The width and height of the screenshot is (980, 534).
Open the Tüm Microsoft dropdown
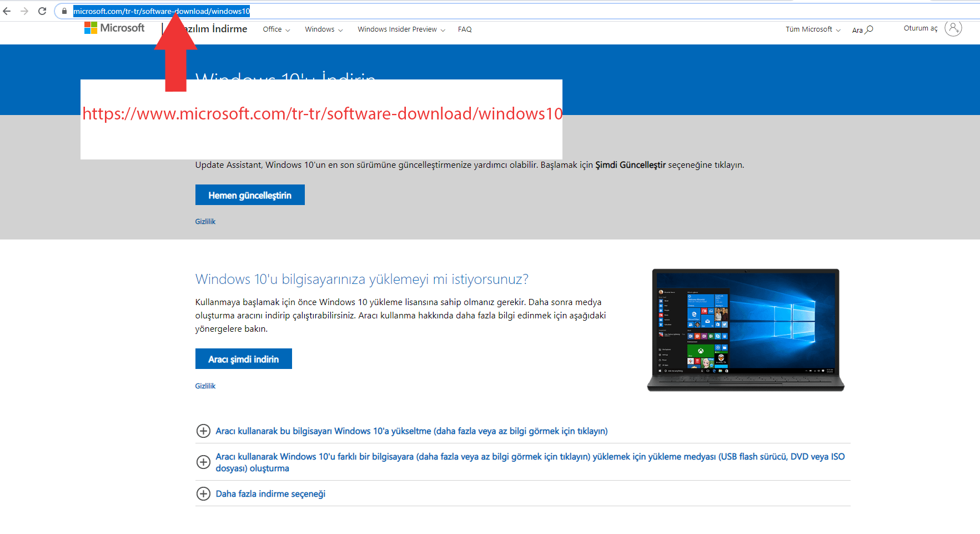pos(812,29)
